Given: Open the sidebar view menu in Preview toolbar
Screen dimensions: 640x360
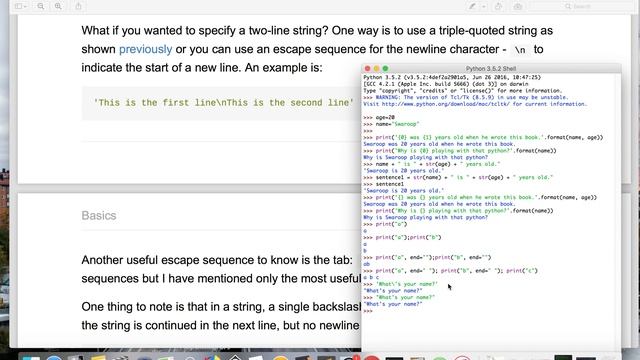Looking at the screenshot, I should (20, 6).
